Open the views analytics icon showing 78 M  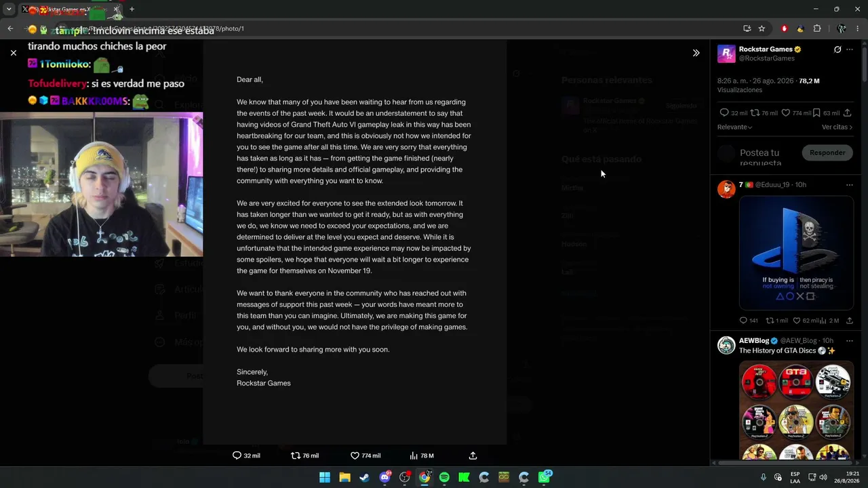click(x=414, y=455)
